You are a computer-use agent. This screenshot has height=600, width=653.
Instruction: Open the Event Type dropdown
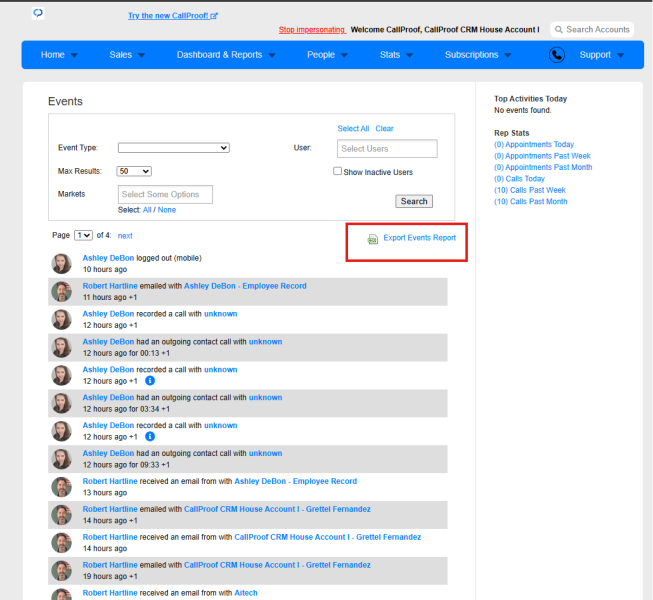174,148
